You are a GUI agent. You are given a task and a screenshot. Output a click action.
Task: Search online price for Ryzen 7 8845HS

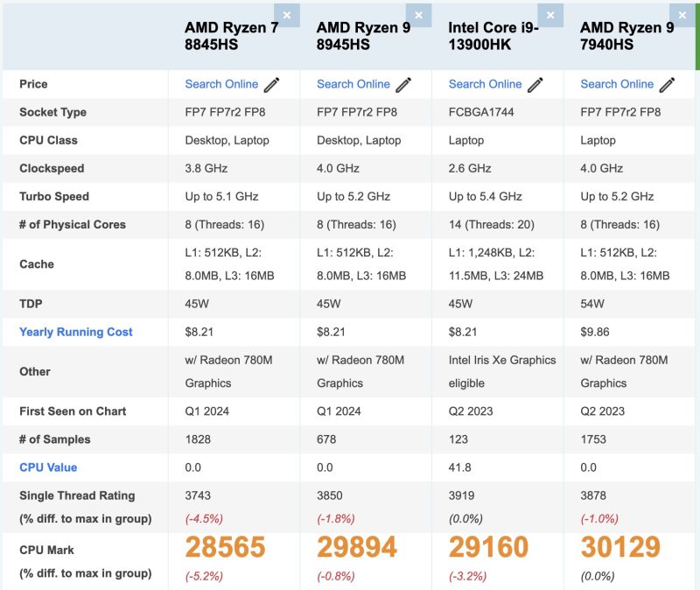(x=221, y=84)
